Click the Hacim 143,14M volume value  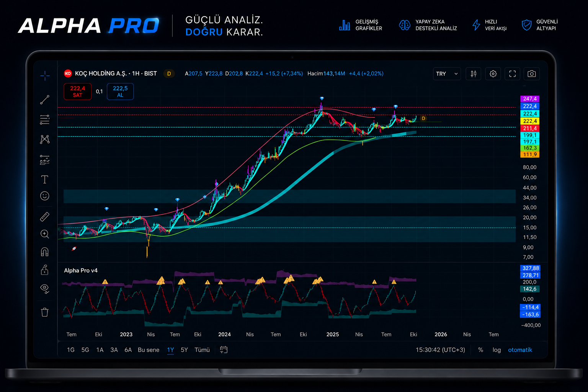(326, 73)
